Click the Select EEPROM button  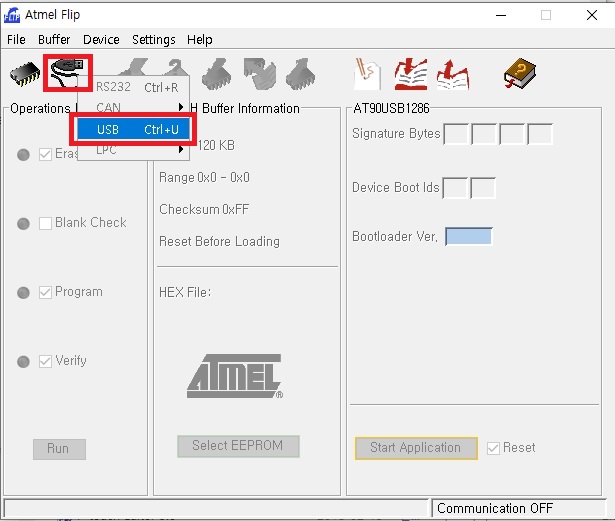(x=238, y=446)
